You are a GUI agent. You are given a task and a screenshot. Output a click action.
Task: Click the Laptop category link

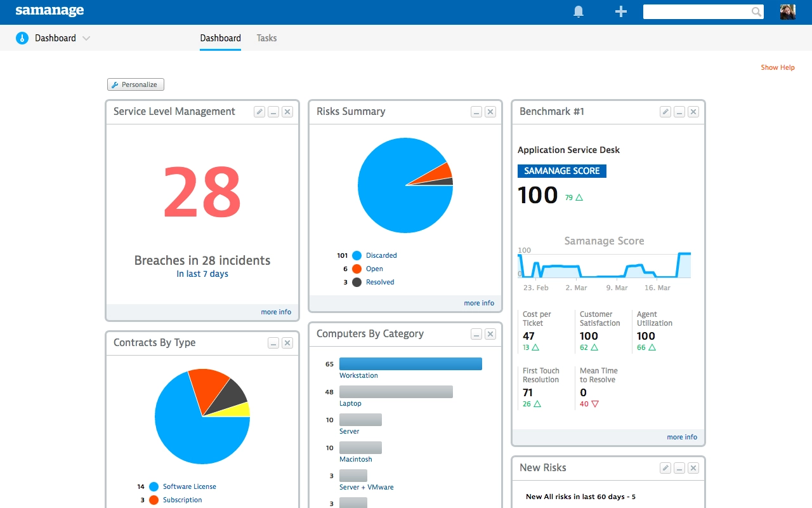point(350,403)
